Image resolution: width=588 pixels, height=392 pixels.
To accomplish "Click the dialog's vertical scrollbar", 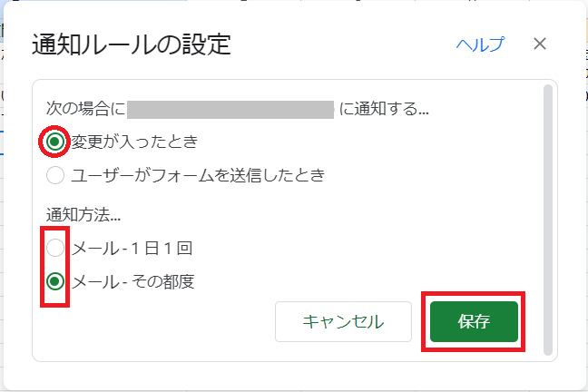I will (547, 218).
